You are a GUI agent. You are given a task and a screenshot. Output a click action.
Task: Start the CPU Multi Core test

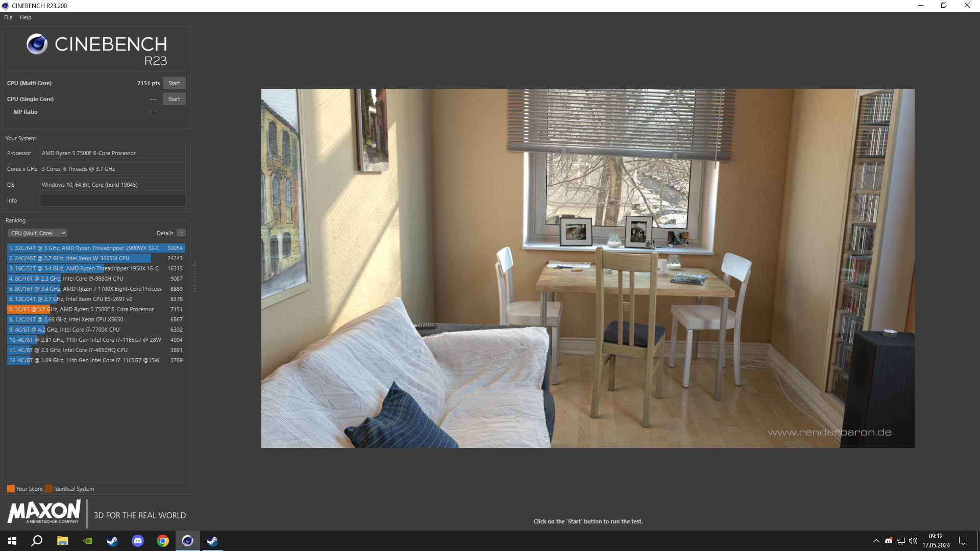(174, 83)
